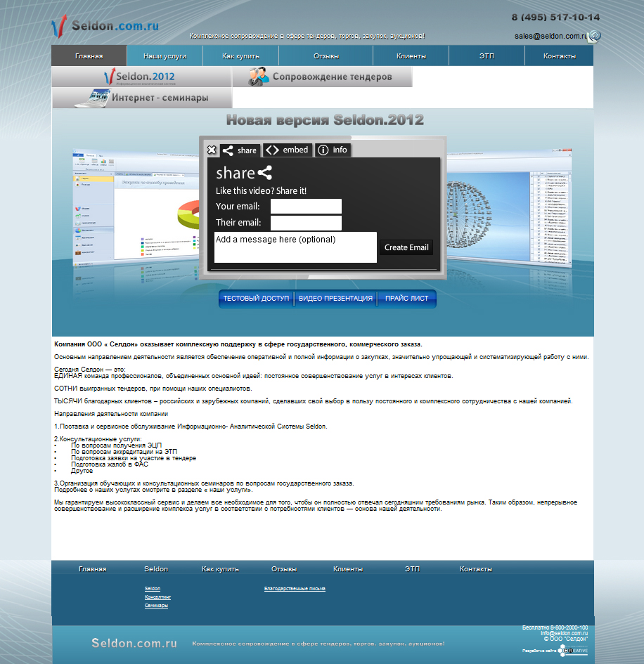Click the red-blue V logo on Seldon.2012 banner
The image size is (644, 664).
(109, 76)
